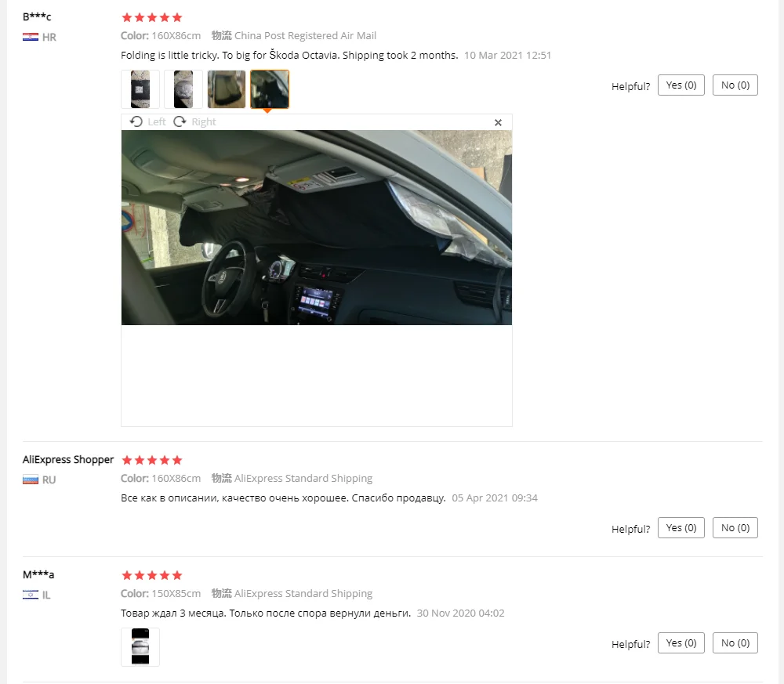784x684 pixels.
Task: Mark B***c's review not helpful with No
Action: pos(735,85)
